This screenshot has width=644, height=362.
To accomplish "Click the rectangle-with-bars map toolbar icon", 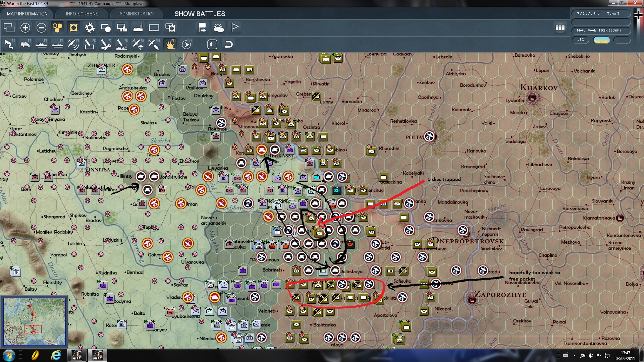I will pyautogui.click(x=122, y=27).
